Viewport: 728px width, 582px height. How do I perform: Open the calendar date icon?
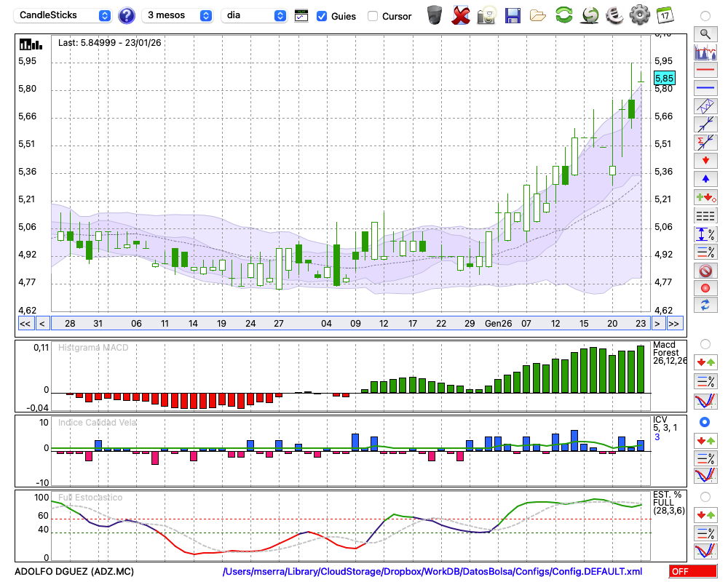point(665,15)
